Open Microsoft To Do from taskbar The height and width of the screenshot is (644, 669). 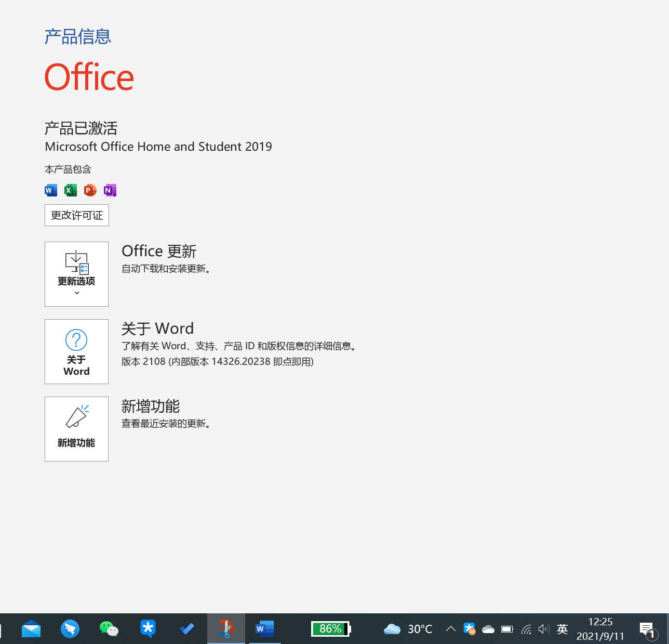click(187, 629)
